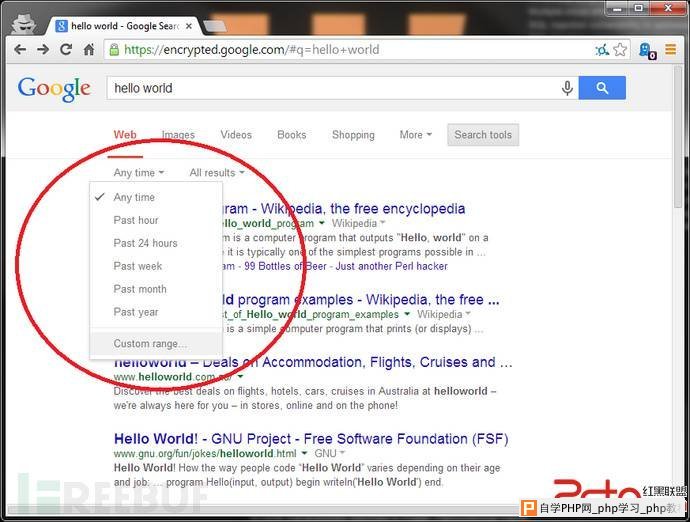Switch to Shopping results
This screenshot has height=522, width=690.
353,135
